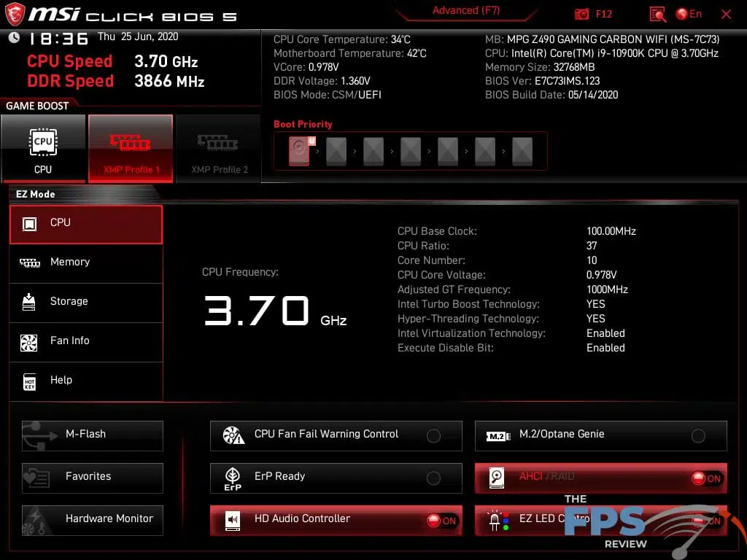Click the Motherboard Temperature 42°C reading
Image resolution: width=747 pixels, height=560 pixels.
click(349, 53)
